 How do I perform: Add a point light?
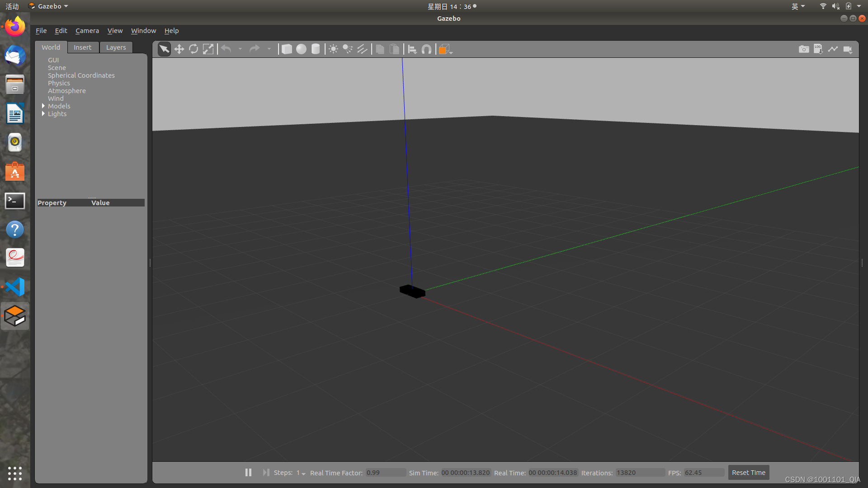coord(333,49)
